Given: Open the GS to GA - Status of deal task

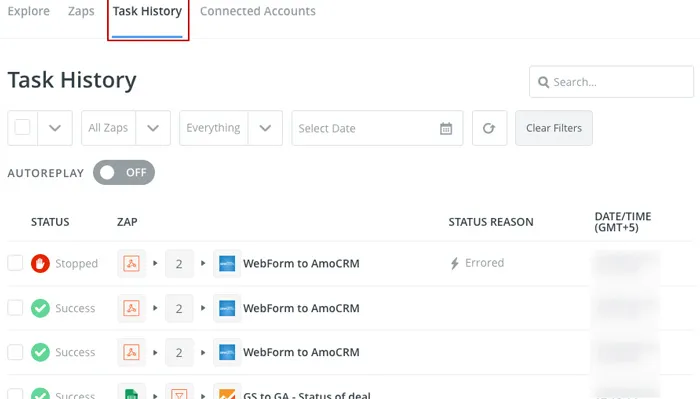Looking at the screenshot, I should coord(307,395).
